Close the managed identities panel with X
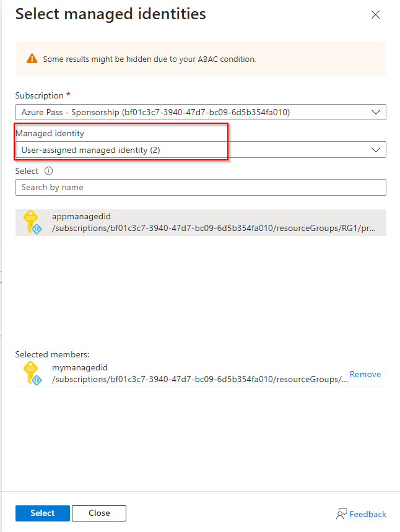This screenshot has width=400, height=532. 375,15
